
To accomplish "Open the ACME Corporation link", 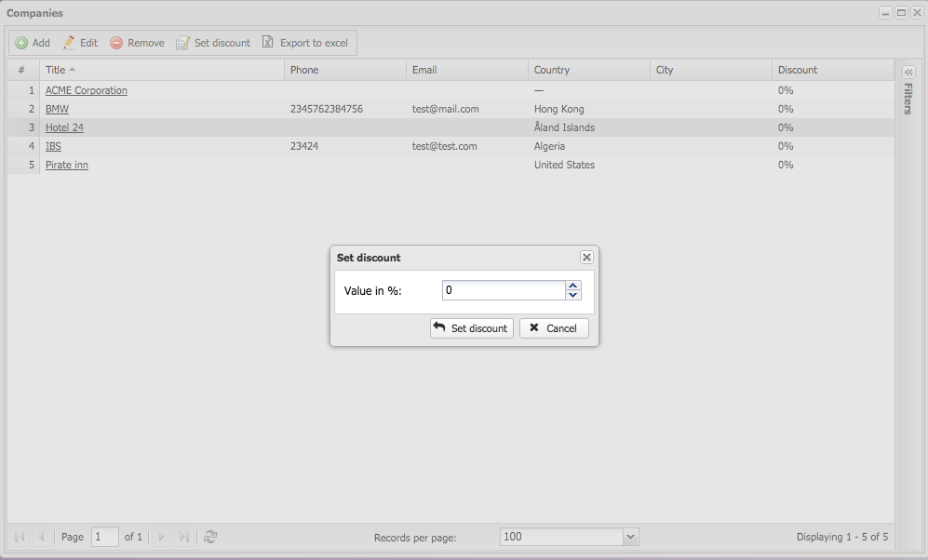I will tap(87, 90).
